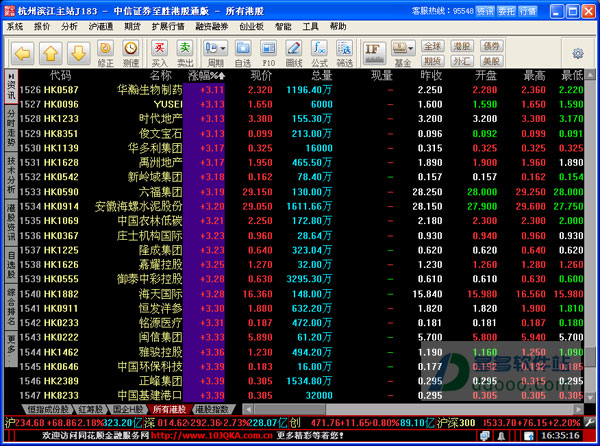This screenshot has height=446, width=600.
Task: Click the 港股 market button in toolbar
Action: pyautogui.click(x=462, y=46)
